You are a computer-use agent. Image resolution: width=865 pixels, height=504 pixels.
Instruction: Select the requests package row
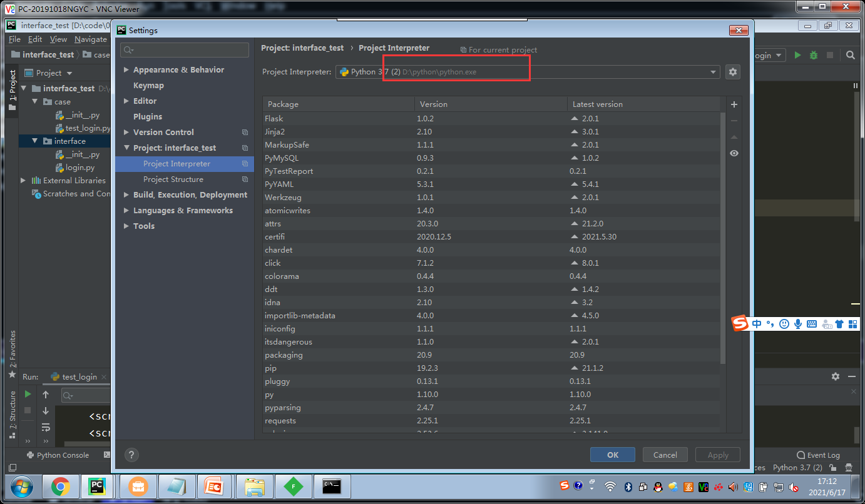491,421
